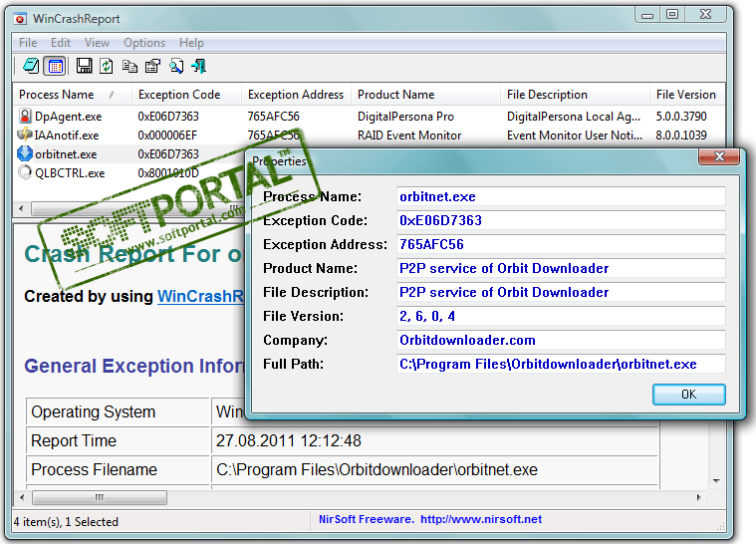Toggle the calendar-grid toolbar icon
The width and height of the screenshot is (756, 544).
point(55,66)
